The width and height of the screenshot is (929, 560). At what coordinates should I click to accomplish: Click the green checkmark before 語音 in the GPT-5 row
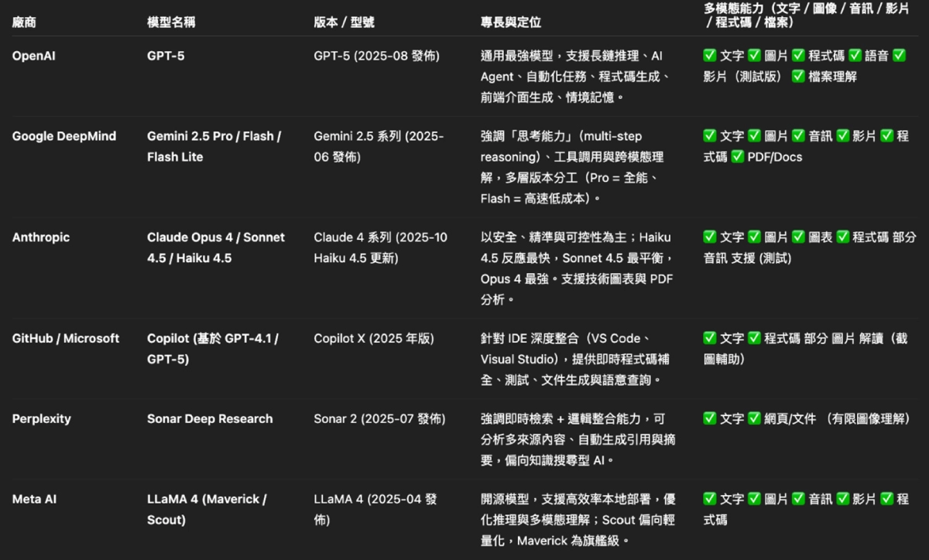click(855, 56)
